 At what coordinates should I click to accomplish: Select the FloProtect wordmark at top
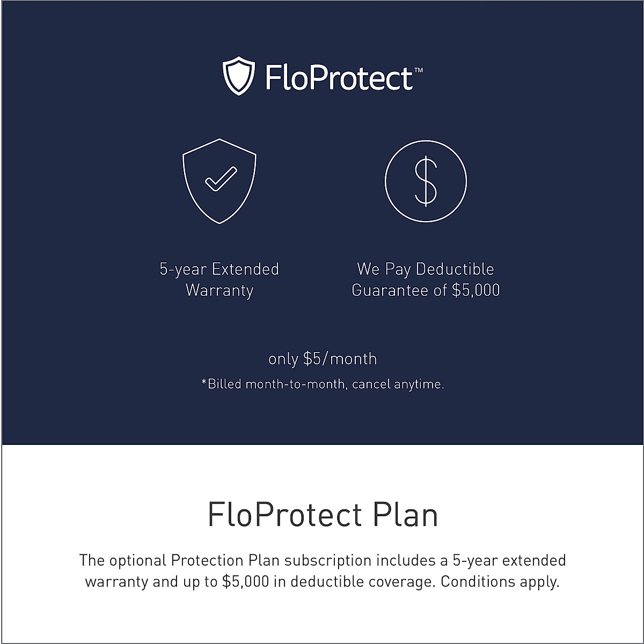[339, 78]
